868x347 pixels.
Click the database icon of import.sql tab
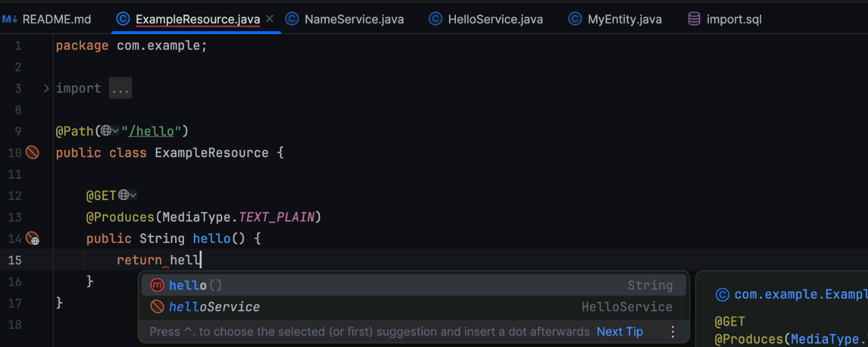coord(694,19)
